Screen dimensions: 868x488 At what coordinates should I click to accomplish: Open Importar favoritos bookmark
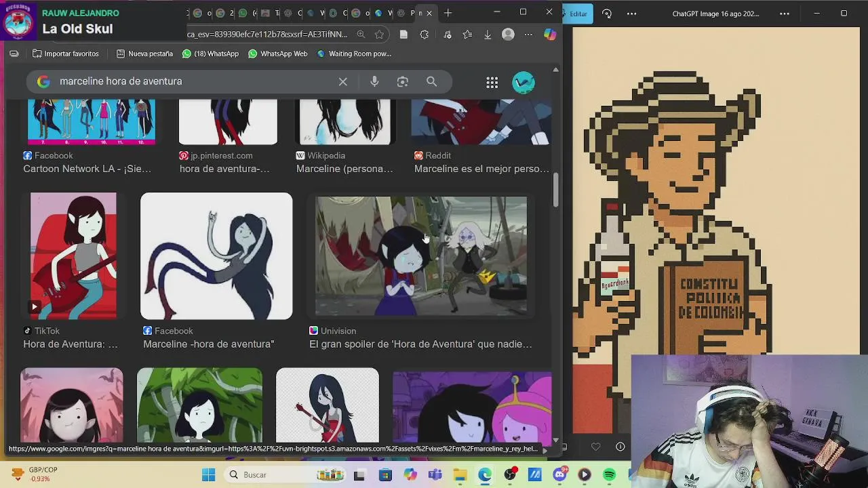(x=65, y=54)
